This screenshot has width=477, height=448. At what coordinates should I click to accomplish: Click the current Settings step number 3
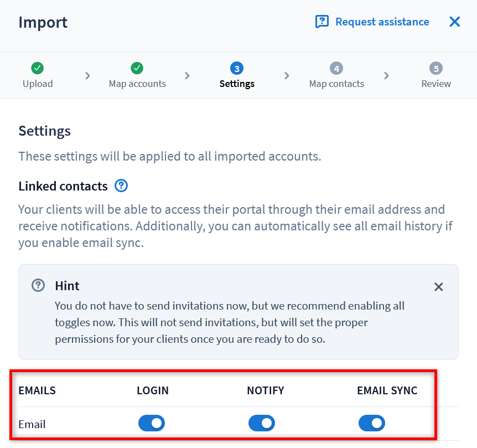[x=237, y=68]
